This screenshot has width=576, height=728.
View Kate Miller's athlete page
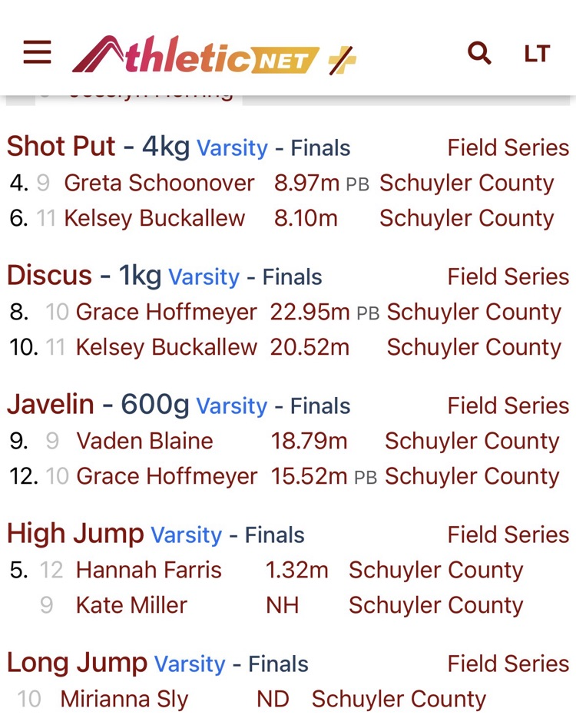131,605
